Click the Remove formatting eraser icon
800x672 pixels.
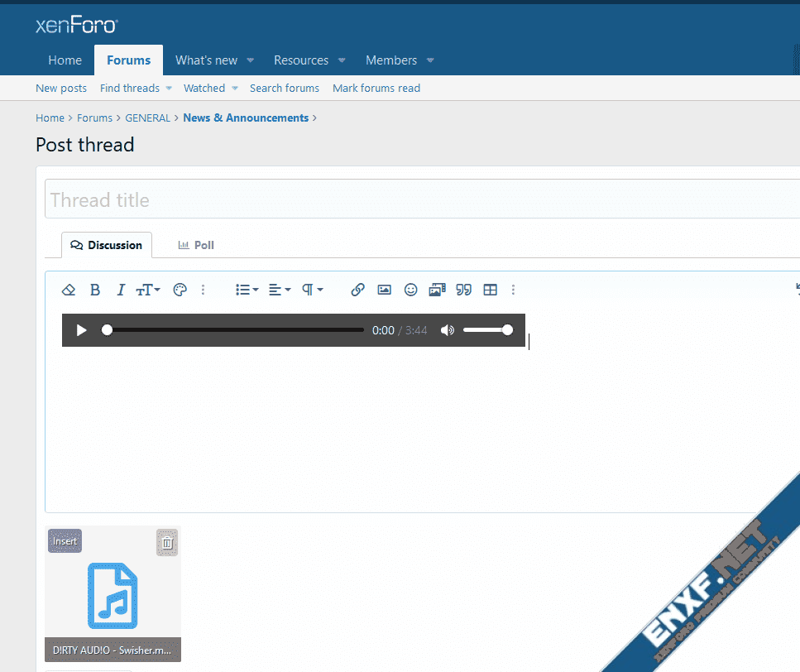[69, 290]
